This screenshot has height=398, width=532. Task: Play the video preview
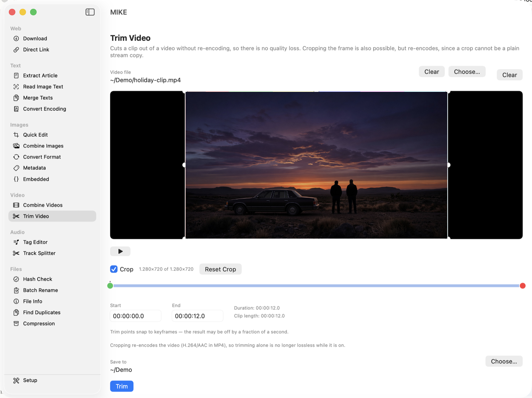(x=120, y=251)
